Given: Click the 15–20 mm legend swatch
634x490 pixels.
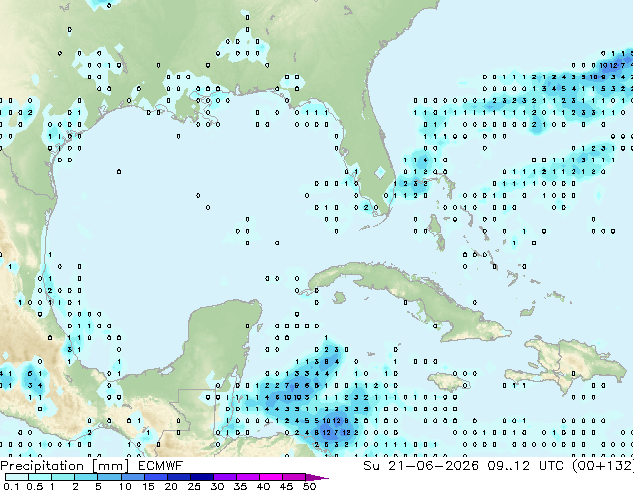Looking at the screenshot, I should click(155, 477).
